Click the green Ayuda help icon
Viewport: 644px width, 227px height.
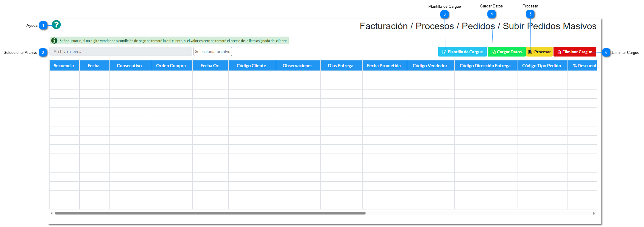(x=56, y=25)
